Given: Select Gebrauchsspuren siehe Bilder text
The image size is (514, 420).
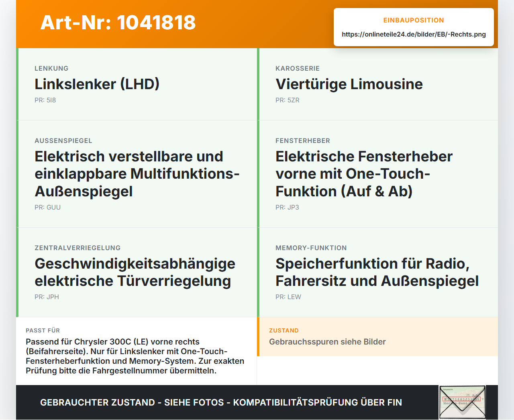Looking at the screenshot, I should coord(327,342).
